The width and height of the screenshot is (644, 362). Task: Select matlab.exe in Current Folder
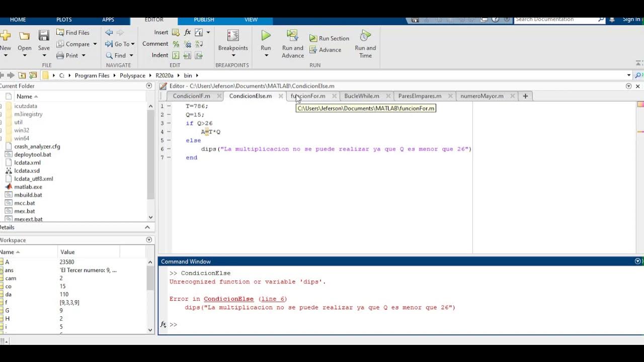28,187
